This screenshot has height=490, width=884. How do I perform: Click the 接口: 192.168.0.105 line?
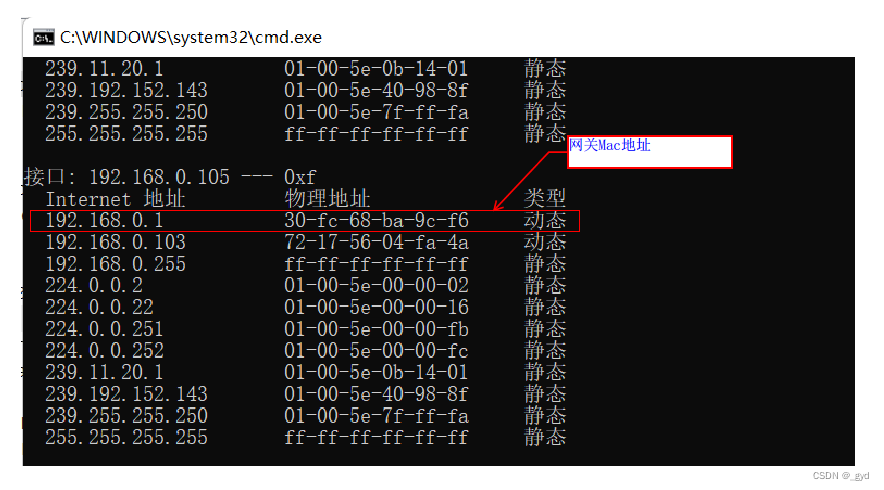tap(170, 177)
